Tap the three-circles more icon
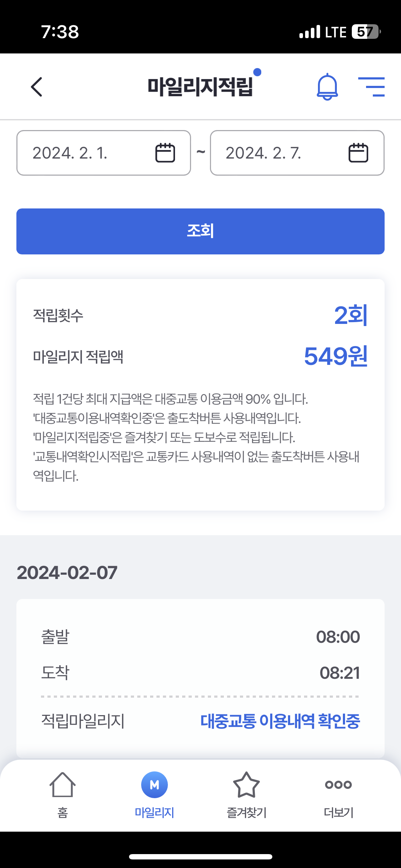This screenshot has height=868, width=401. [338, 784]
